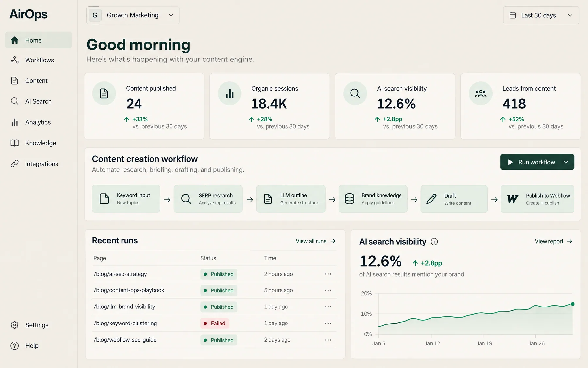Click the Publish to Webflow W icon
588x368 pixels.
pyautogui.click(x=513, y=199)
